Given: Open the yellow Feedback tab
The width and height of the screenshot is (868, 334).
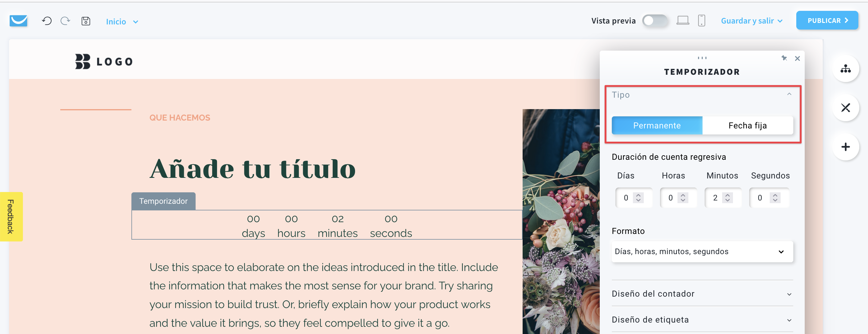Looking at the screenshot, I should click(x=11, y=216).
